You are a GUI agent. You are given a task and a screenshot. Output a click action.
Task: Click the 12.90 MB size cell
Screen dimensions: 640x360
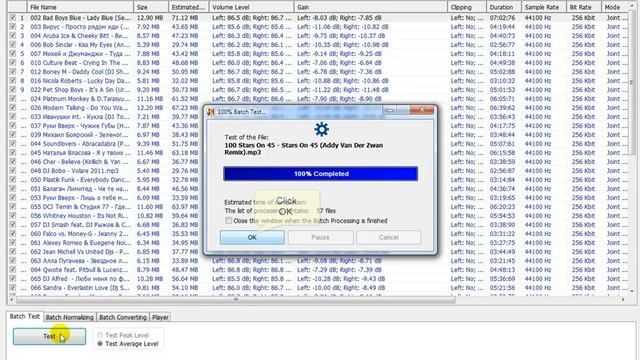(x=150, y=18)
